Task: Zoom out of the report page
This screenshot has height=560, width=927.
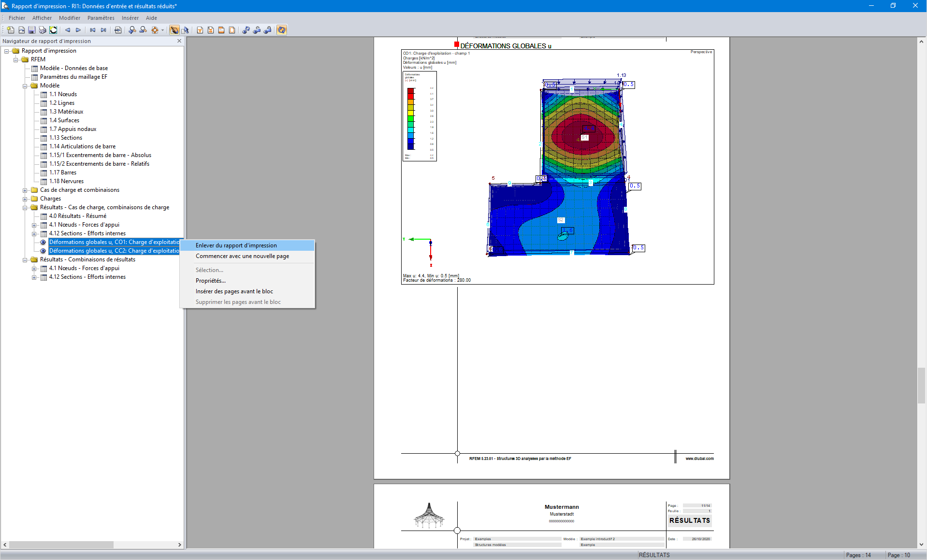Action: [x=143, y=29]
